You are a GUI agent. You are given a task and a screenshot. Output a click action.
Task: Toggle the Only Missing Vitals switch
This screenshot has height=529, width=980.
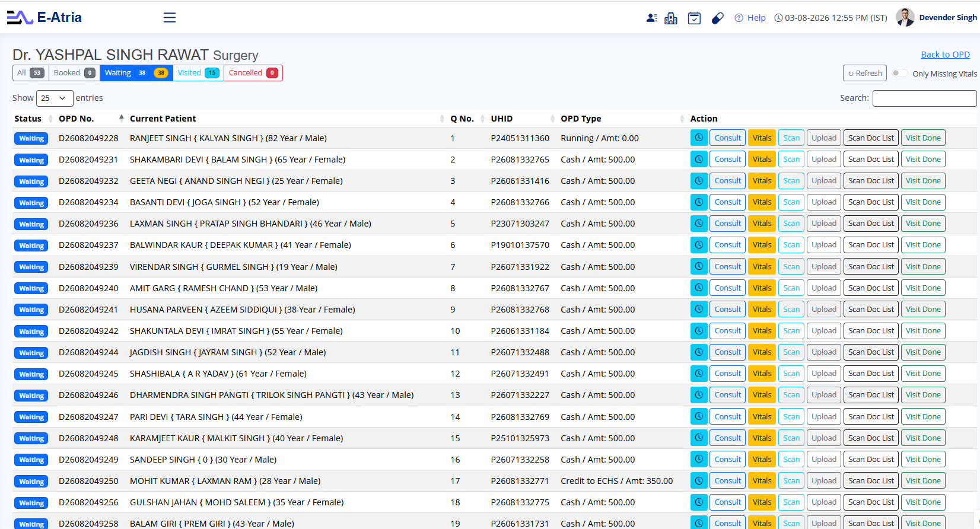pyautogui.click(x=899, y=74)
